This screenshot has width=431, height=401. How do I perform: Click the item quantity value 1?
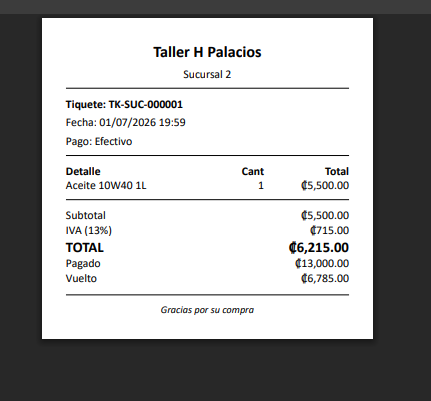(261, 185)
